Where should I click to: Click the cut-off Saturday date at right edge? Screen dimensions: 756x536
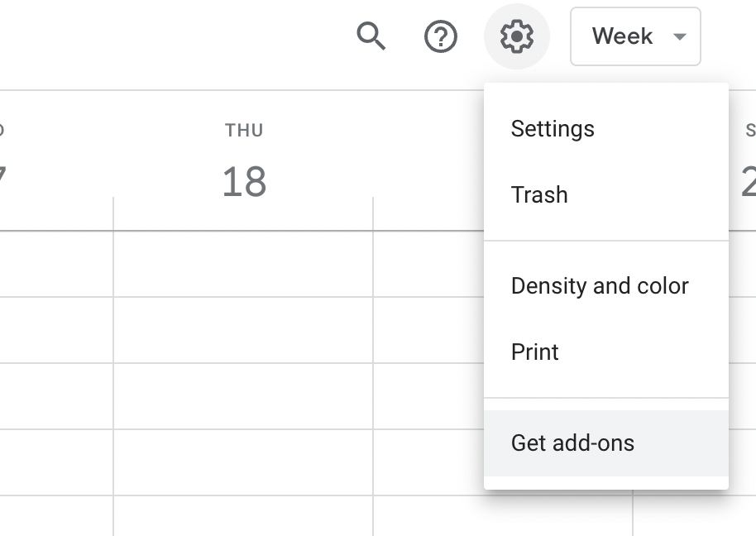[x=749, y=182]
